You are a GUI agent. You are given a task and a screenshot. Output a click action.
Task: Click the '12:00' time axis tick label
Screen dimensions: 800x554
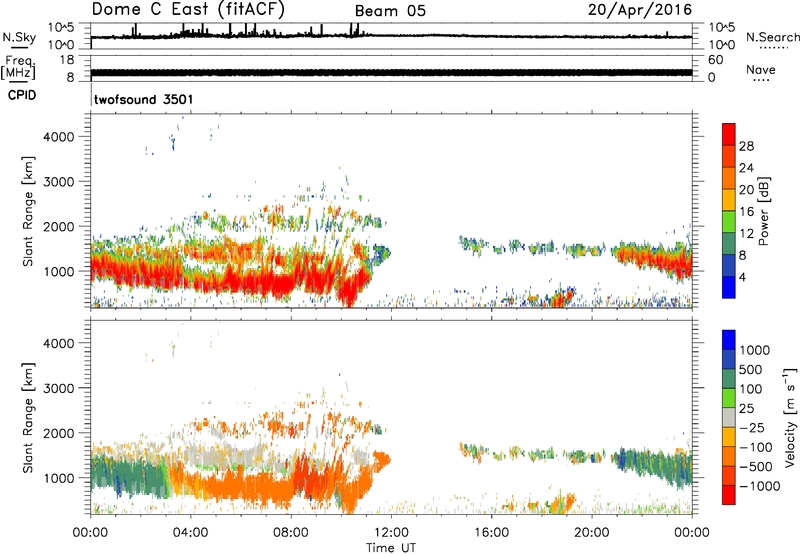coord(391,532)
